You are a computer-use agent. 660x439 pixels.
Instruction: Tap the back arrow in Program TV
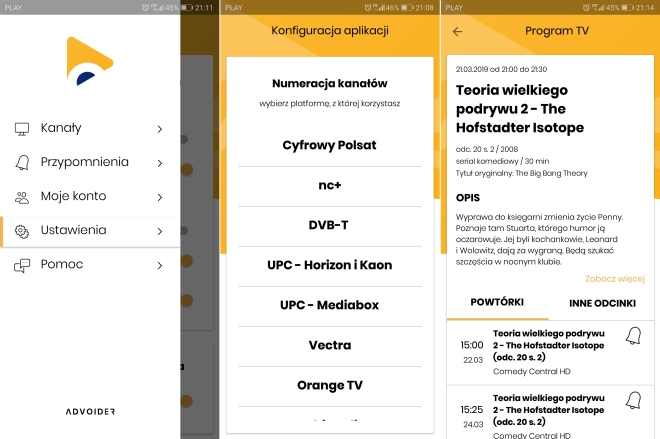tap(458, 31)
